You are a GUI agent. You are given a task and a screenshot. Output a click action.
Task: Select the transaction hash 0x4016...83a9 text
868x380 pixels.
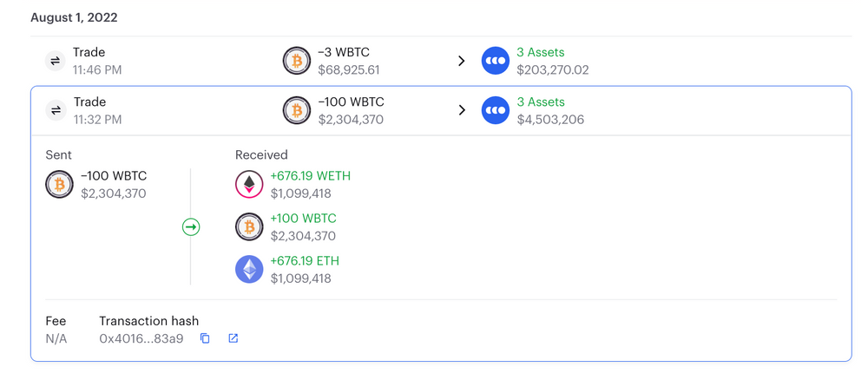pyautogui.click(x=141, y=338)
